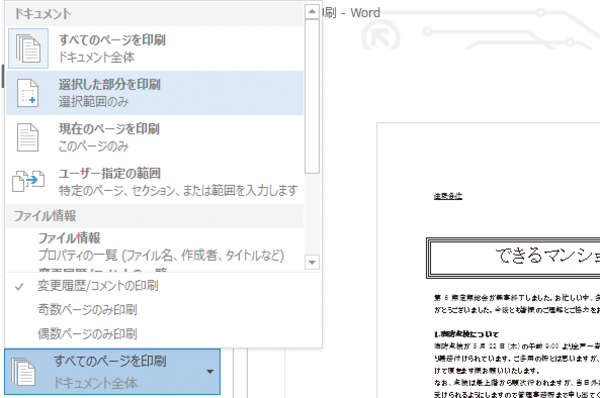This screenshot has height=398, width=600.
Task: Click the print options list scrollbar thumb
Action: pos(312,96)
